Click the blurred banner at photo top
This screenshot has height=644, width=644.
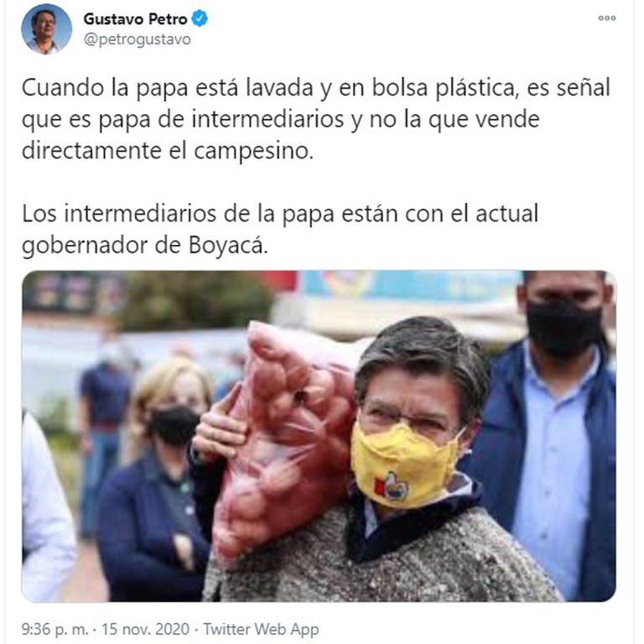(x=411, y=284)
